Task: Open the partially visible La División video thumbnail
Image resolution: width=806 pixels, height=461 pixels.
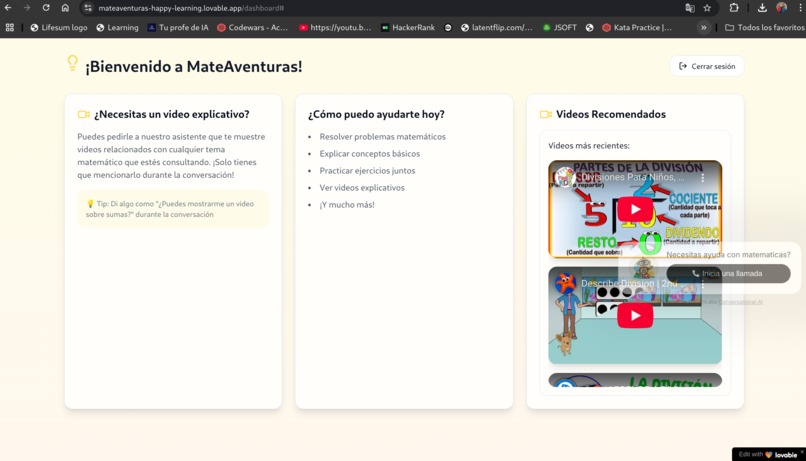Action: pos(635,380)
